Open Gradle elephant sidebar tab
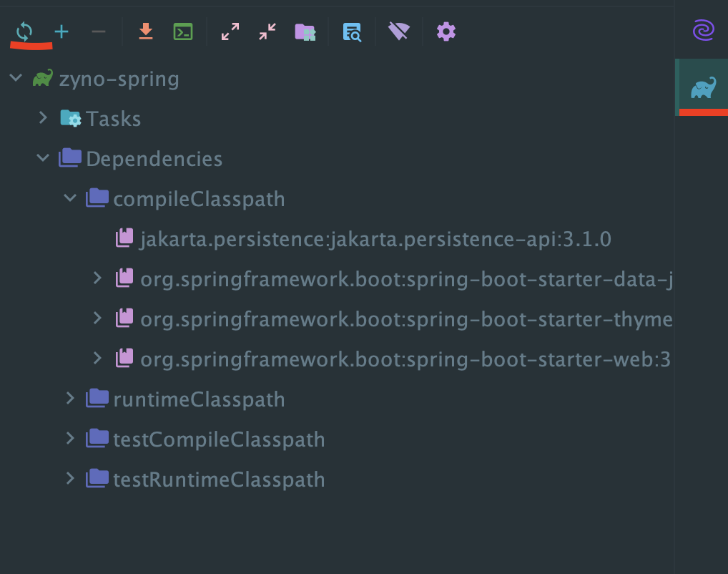This screenshot has height=574, width=728. coord(703,87)
